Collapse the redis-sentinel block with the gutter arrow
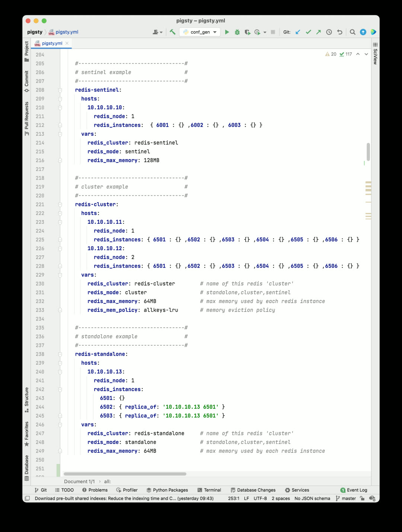Viewport: 402px width, 532px height. click(60, 90)
